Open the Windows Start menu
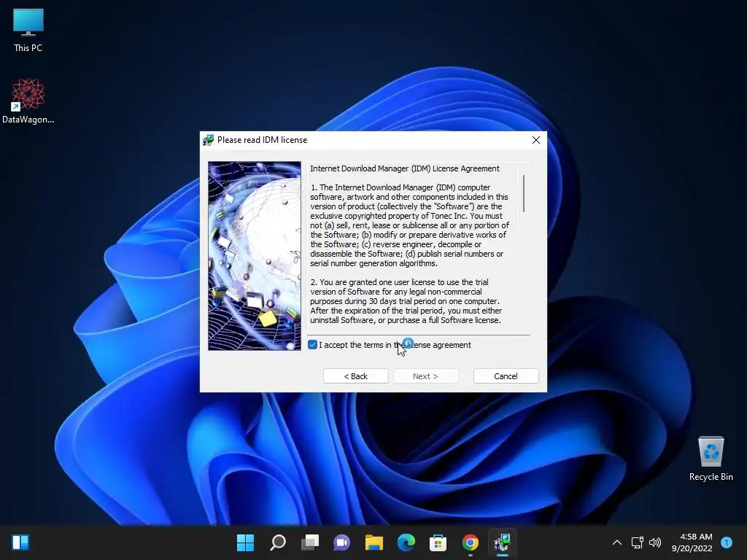Image resolution: width=747 pixels, height=560 pixels. click(x=246, y=542)
